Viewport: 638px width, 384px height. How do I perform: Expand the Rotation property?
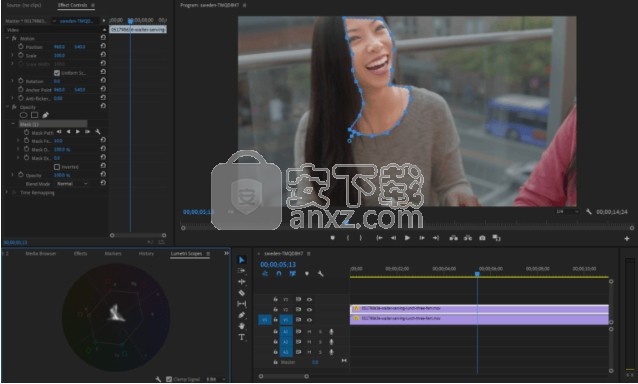[12, 81]
